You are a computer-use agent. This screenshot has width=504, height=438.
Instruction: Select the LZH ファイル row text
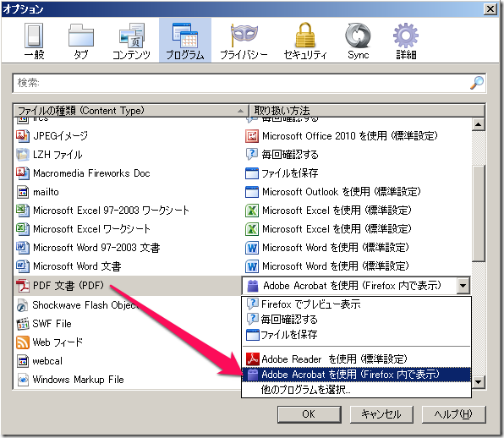pos(58,155)
